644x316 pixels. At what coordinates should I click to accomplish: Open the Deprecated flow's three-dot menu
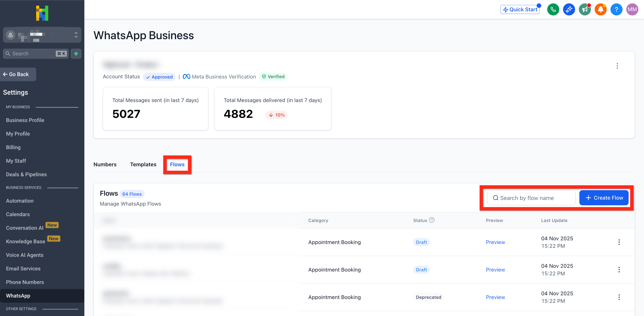tap(619, 297)
